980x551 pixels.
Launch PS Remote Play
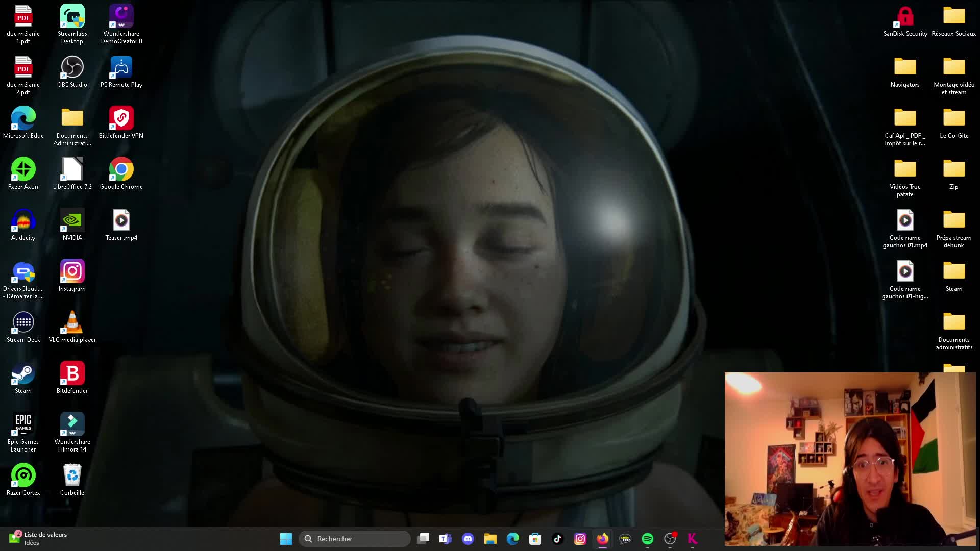click(x=121, y=71)
